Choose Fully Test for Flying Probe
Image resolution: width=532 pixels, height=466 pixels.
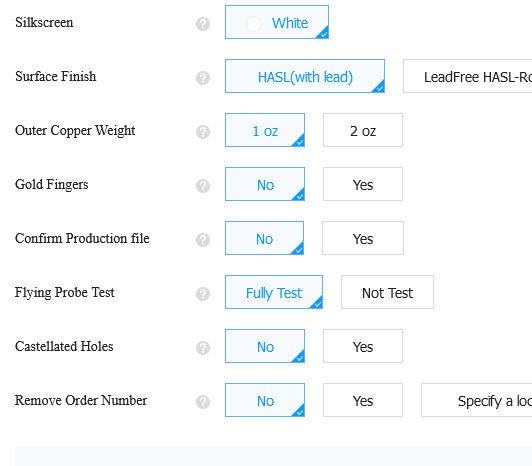pos(274,292)
